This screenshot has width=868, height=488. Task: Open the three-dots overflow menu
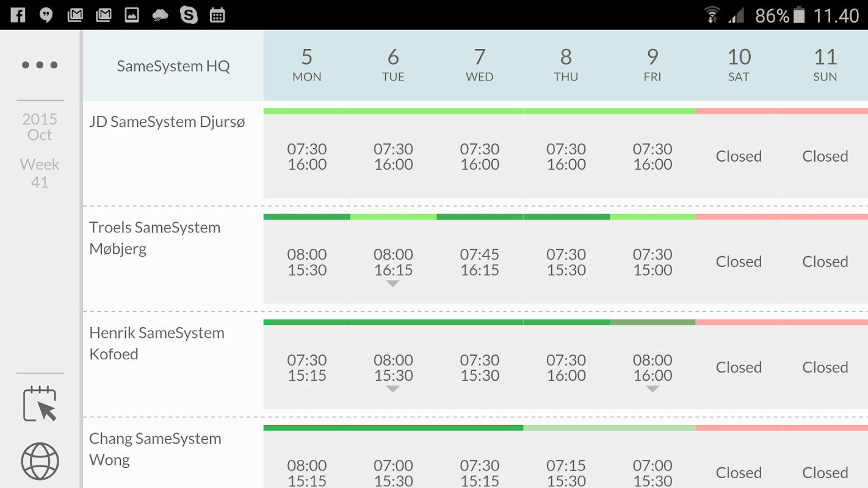pos(40,65)
